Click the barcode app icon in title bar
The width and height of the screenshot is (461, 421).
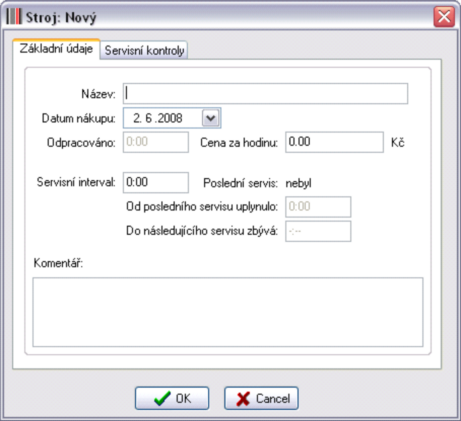pyautogui.click(x=13, y=16)
